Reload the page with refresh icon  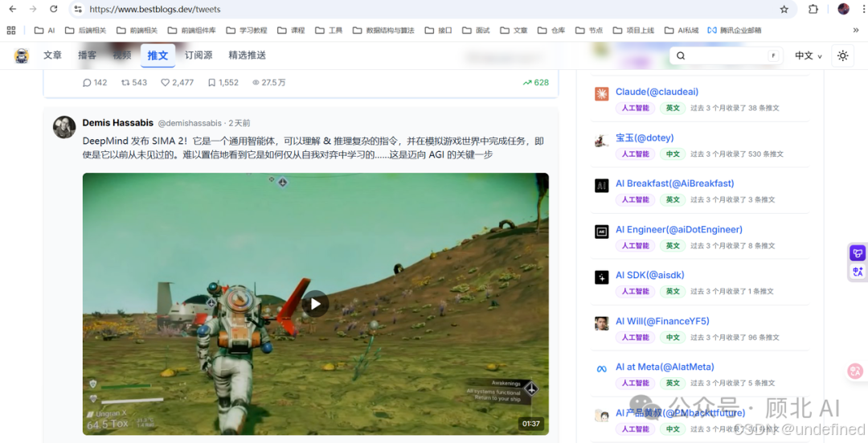click(x=54, y=9)
